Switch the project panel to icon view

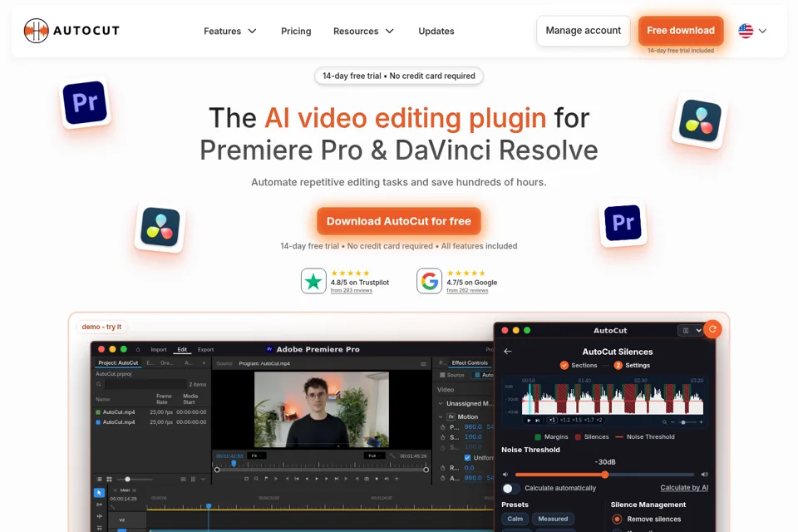pos(109,479)
